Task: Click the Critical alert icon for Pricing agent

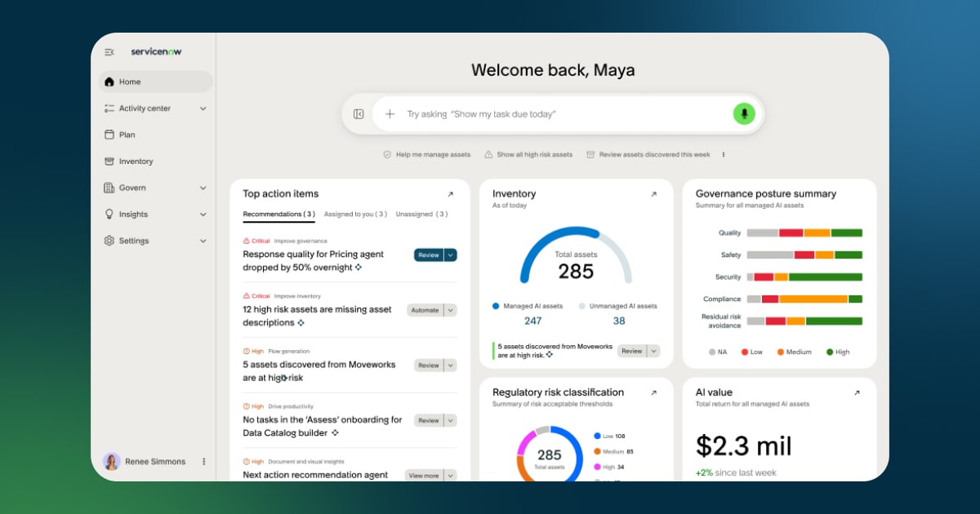Action: point(247,241)
